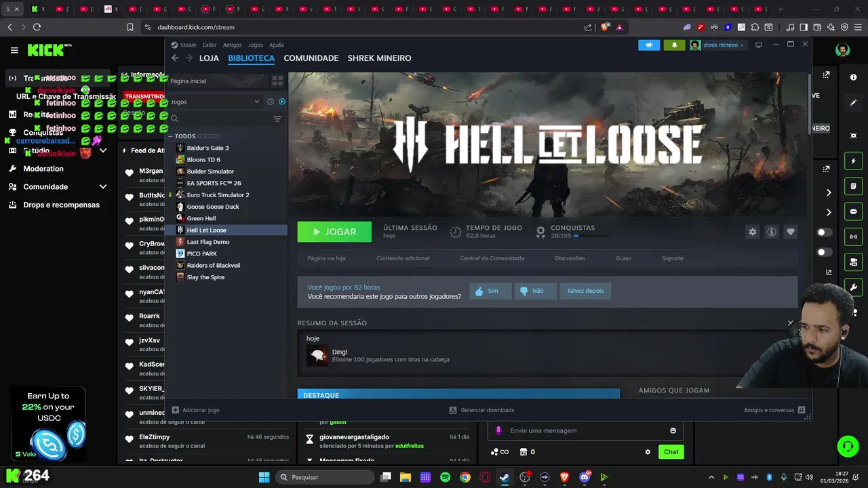
Task: Show recent games clock filter
Action: pyautogui.click(x=271, y=102)
